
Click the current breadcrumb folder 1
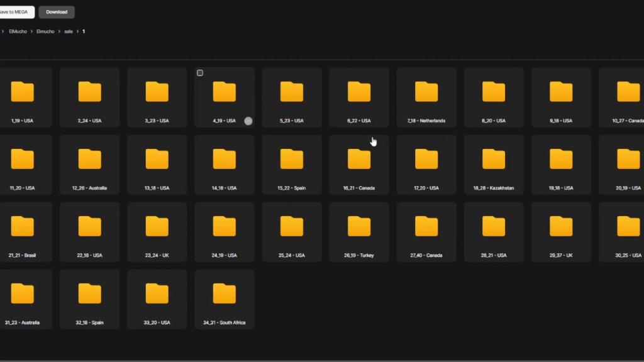84,31
